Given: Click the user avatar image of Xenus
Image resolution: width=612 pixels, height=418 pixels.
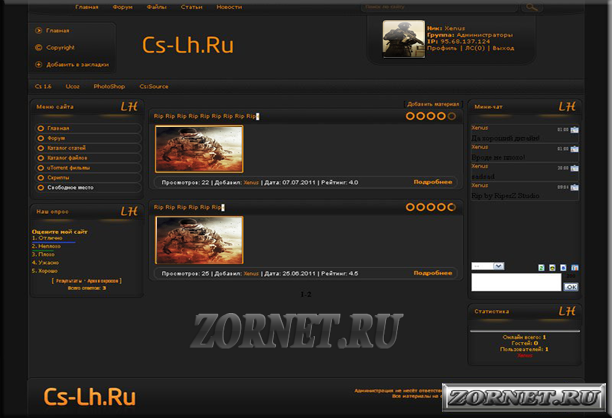Looking at the screenshot, I should (x=404, y=39).
